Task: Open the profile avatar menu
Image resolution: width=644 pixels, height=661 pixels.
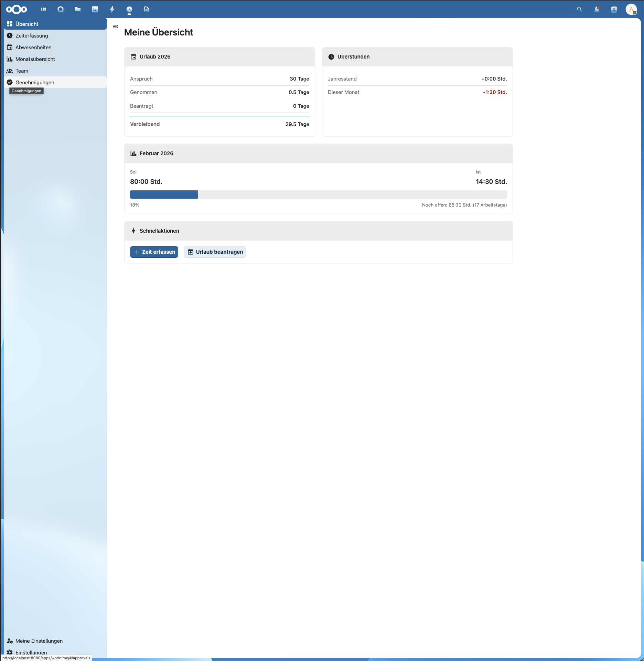Action: (x=632, y=9)
